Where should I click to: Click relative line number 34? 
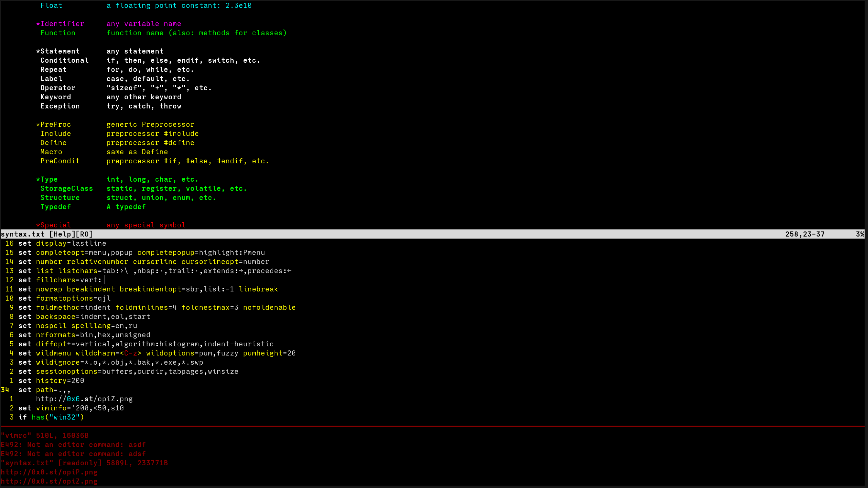[x=5, y=390]
